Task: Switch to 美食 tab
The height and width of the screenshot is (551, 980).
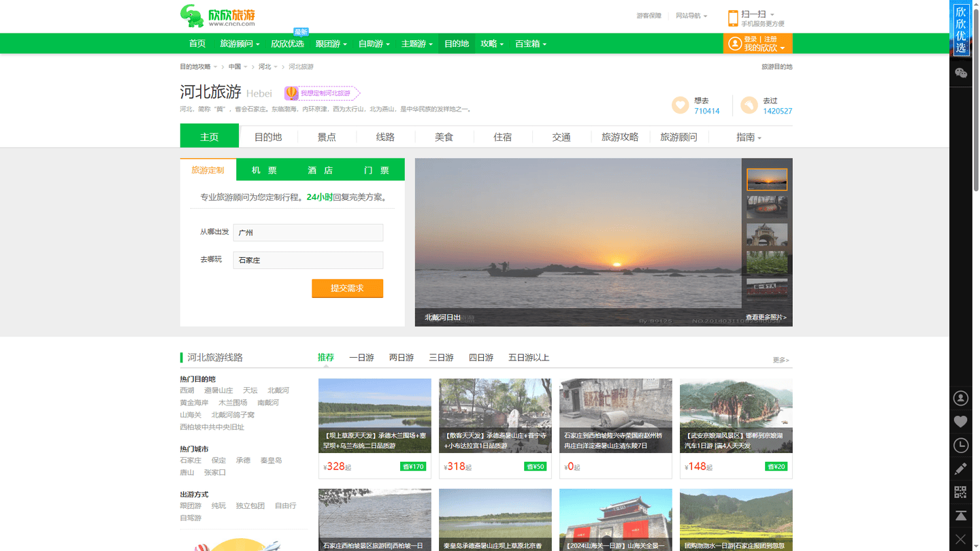Action: tap(444, 137)
